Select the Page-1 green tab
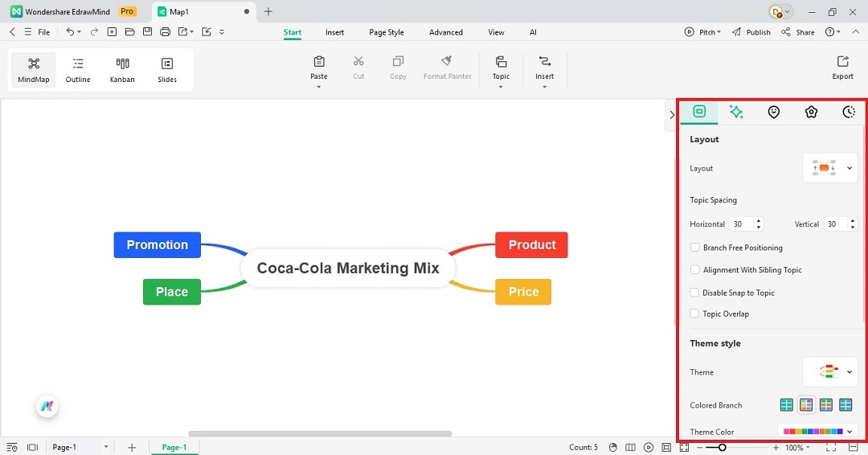 [174, 447]
